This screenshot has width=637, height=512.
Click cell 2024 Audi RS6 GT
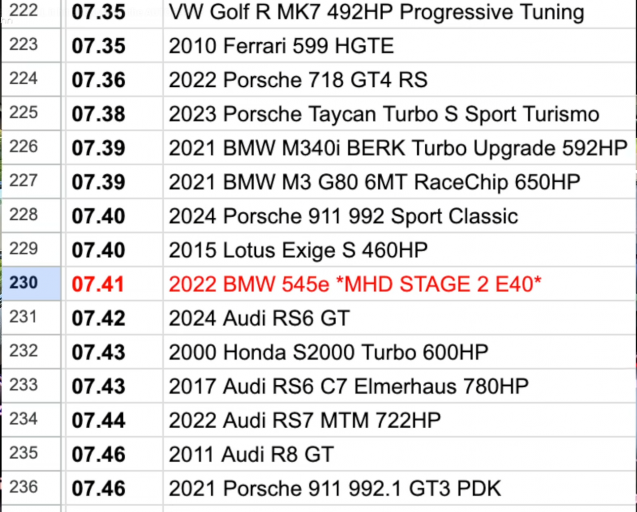(400, 318)
